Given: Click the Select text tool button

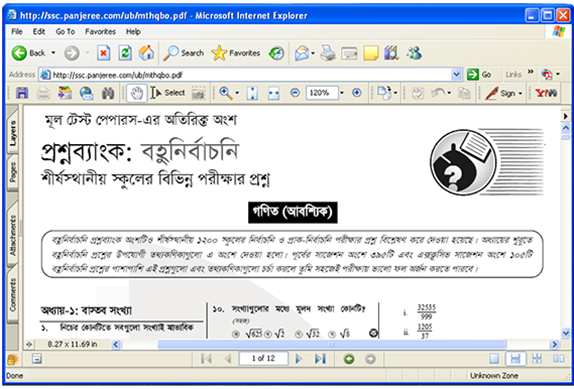Looking at the screenshot, I should pos(168,93).
